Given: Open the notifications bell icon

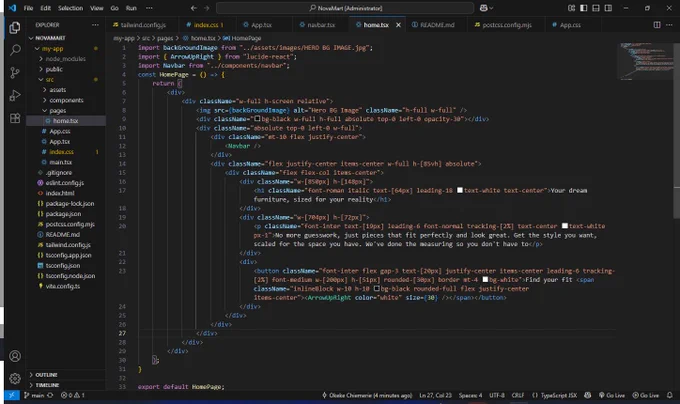Looking at the screenshot, I should 670,395.
